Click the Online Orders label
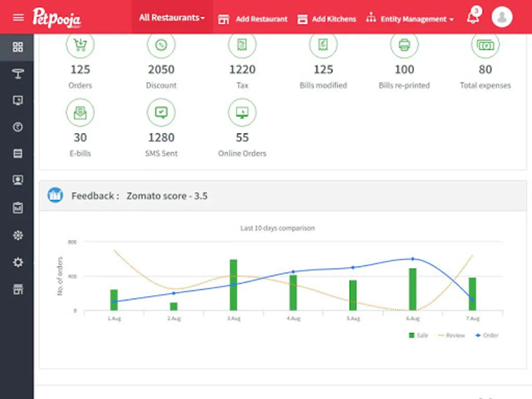The width and height of the screenshot is (532, 399). pos(242,154)
